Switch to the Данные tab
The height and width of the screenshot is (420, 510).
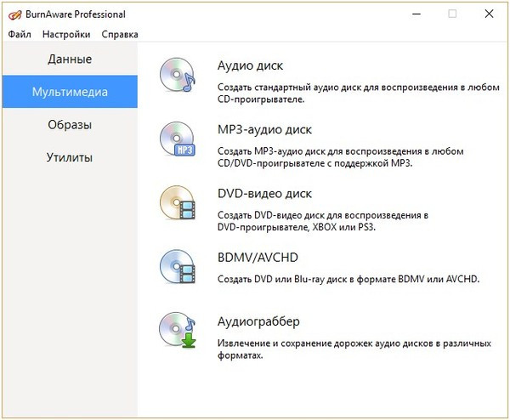pyautogui.click(x=69, y=60)
